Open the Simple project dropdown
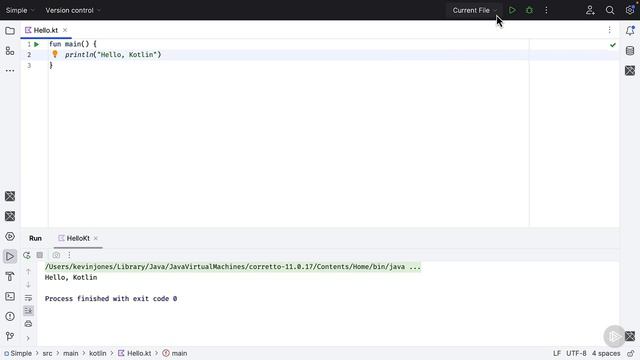Viewport: 640px width, 360px height. click(x=20, y=10)
